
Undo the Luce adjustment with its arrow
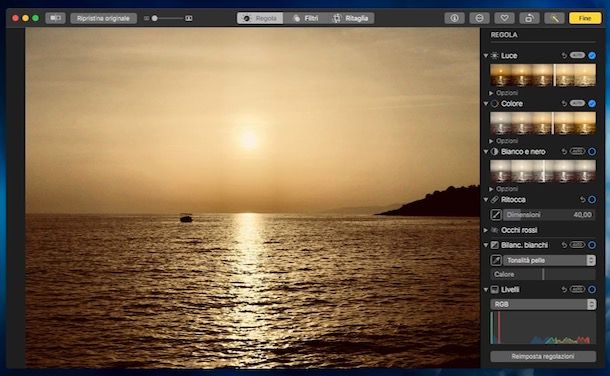point(564,56)
